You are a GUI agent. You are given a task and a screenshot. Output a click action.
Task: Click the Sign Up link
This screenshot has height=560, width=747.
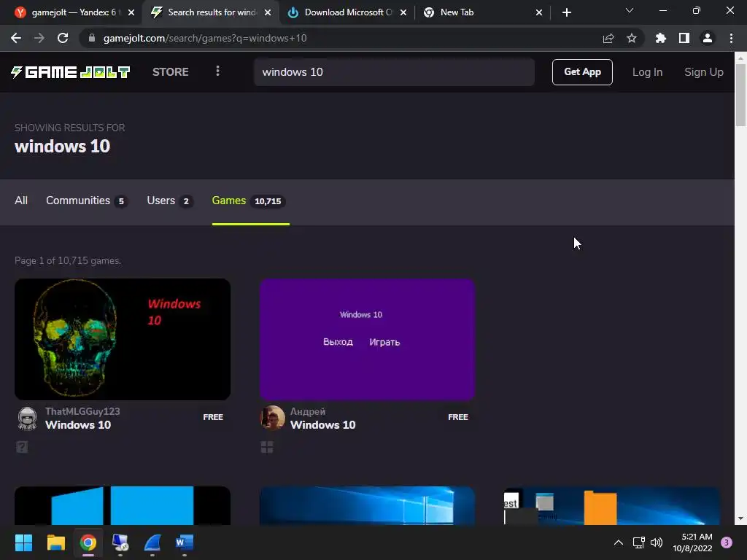(704, 72)
